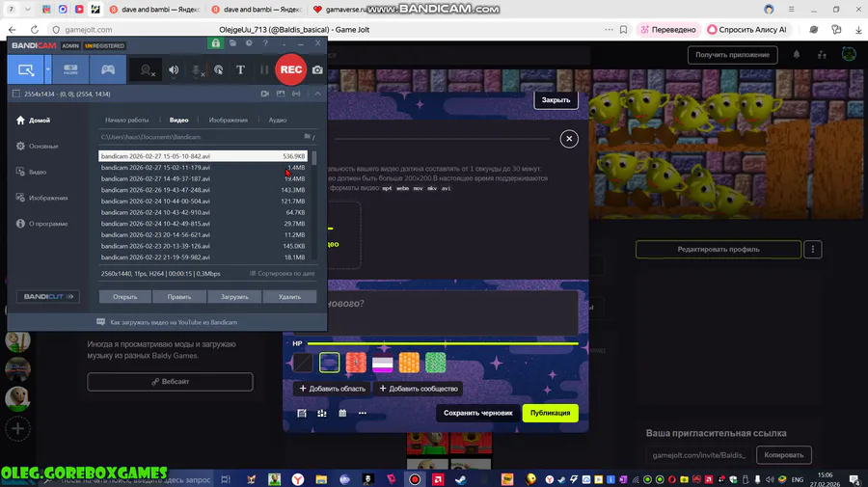The width and height of the screenshot is (868, 487).
Task: Open the recording mode dropdown arrow
Action: tap(48, 69)
